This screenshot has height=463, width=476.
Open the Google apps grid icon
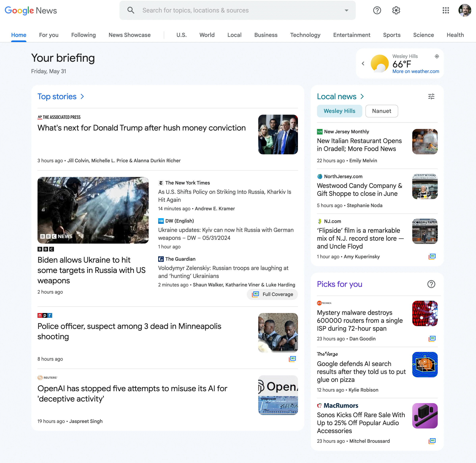click(446, 10)
